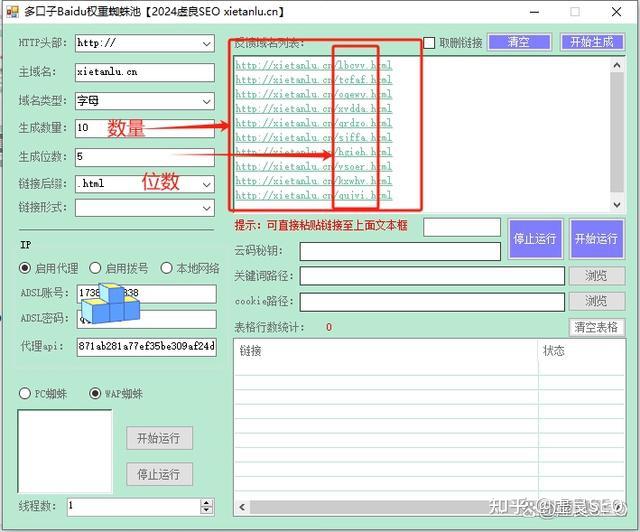The height and width of the screenshot is (532, 640).
Task: Click the 清空 button
Action: tap(519, 42)
